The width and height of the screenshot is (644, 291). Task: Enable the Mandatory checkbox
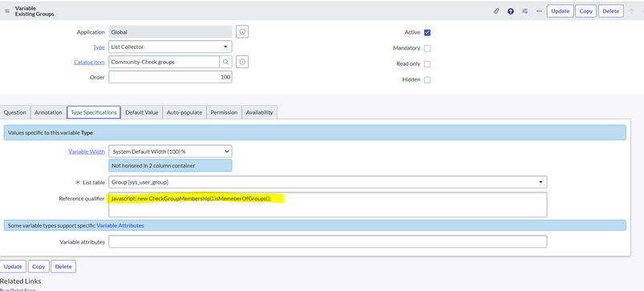[x=427, y=48]
